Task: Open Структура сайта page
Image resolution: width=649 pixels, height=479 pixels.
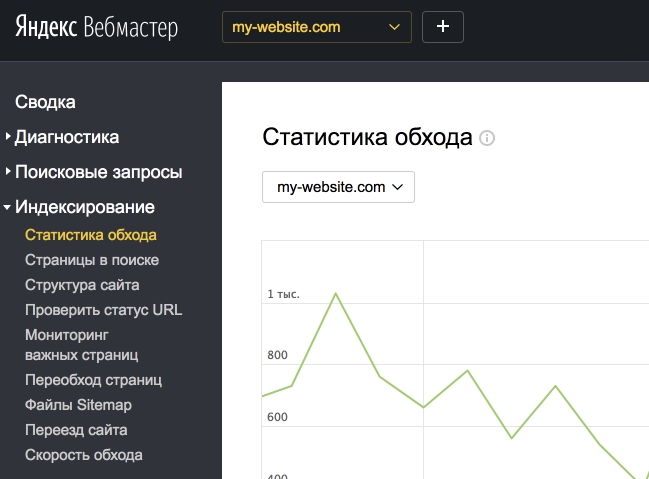Action: (82, 285)
